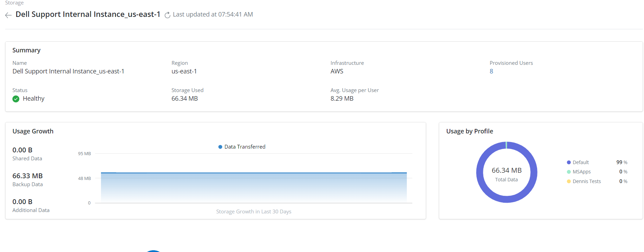The image size is (644, 252).
Task: Click the Avg. Usage per User value
Action: tap(342, 99)
